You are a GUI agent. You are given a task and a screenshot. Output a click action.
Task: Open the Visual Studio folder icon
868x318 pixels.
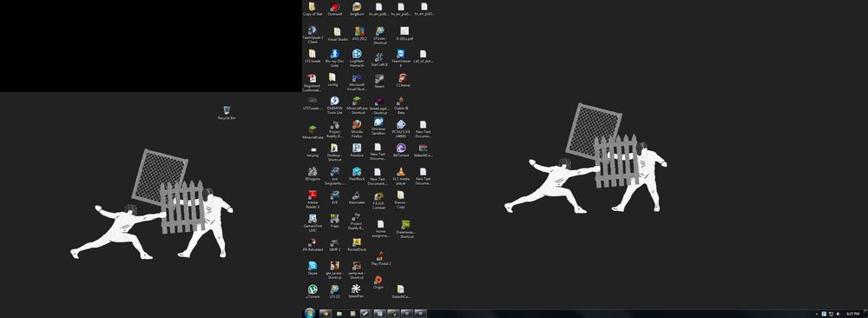click(x=337, y=35)
